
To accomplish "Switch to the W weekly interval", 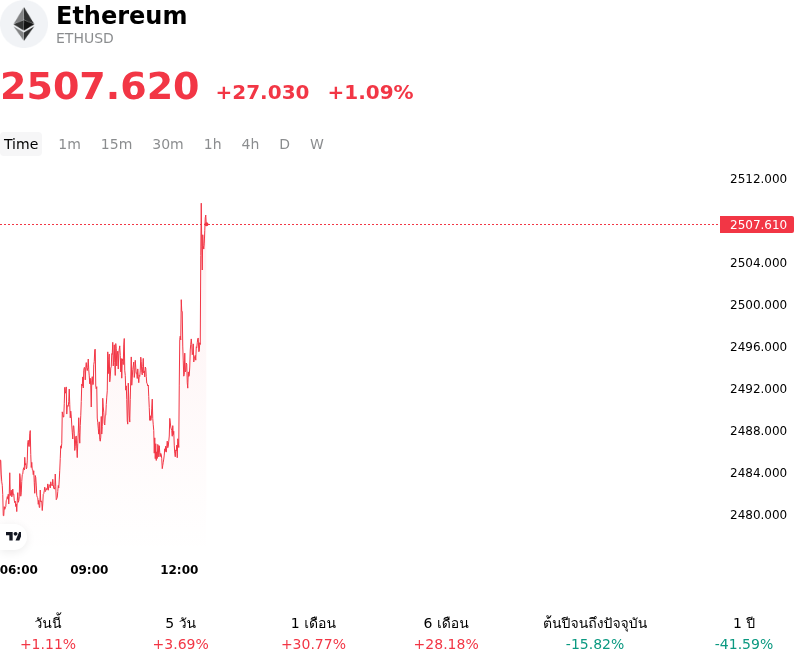I will point(317,144).
